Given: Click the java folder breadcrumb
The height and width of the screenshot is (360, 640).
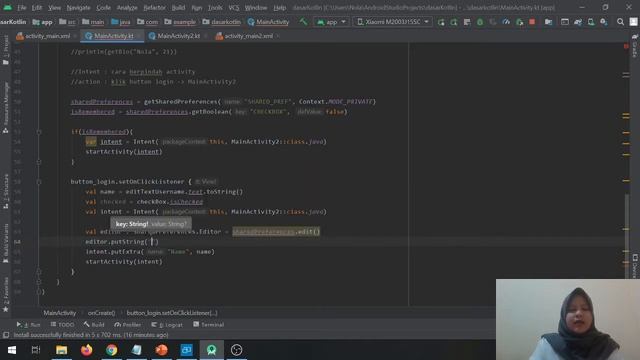Looking at the screenshot, I should point(121,22).
